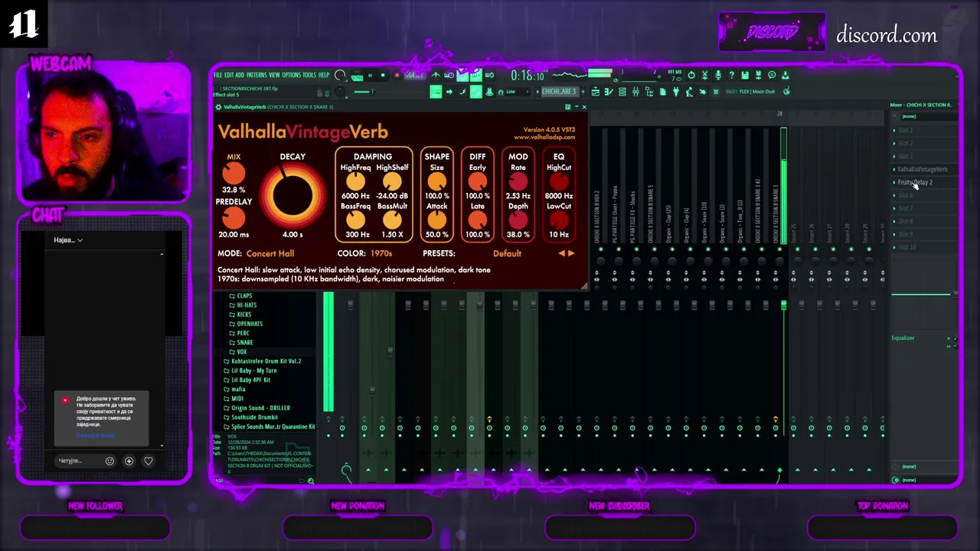Select the Southside Drumkit folder
This screenshot has width=980, height=551.
pyautogui.click(x=254, y=417)
